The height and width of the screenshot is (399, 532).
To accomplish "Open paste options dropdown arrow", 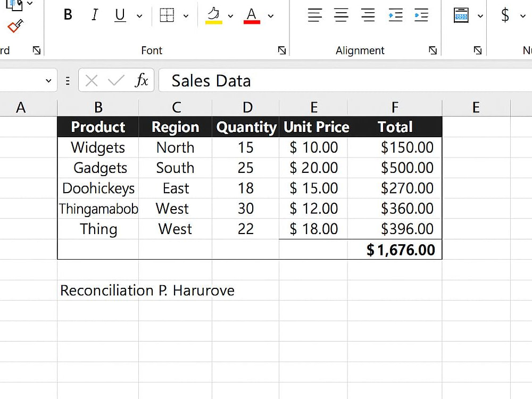I will (x=30, y=3).
